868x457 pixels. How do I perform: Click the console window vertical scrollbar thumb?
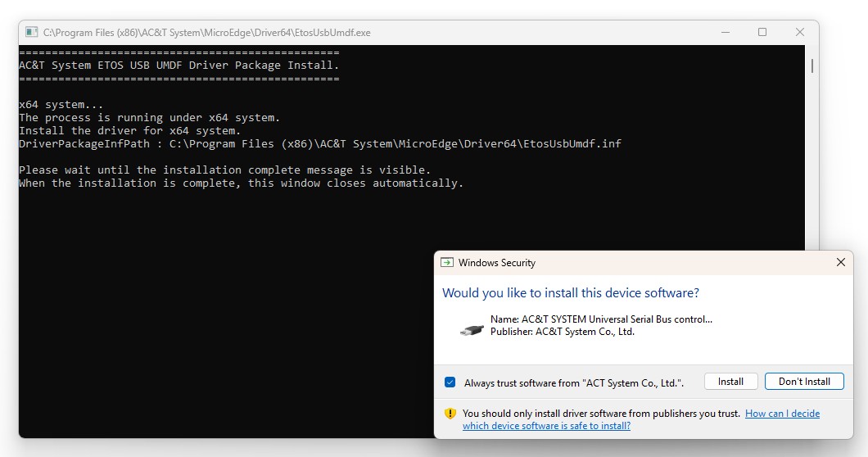812,66
